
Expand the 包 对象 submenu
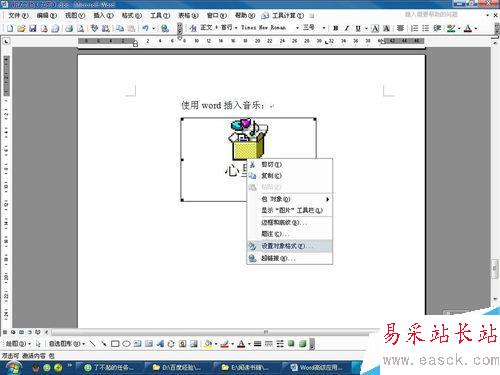tap(290, 199)
